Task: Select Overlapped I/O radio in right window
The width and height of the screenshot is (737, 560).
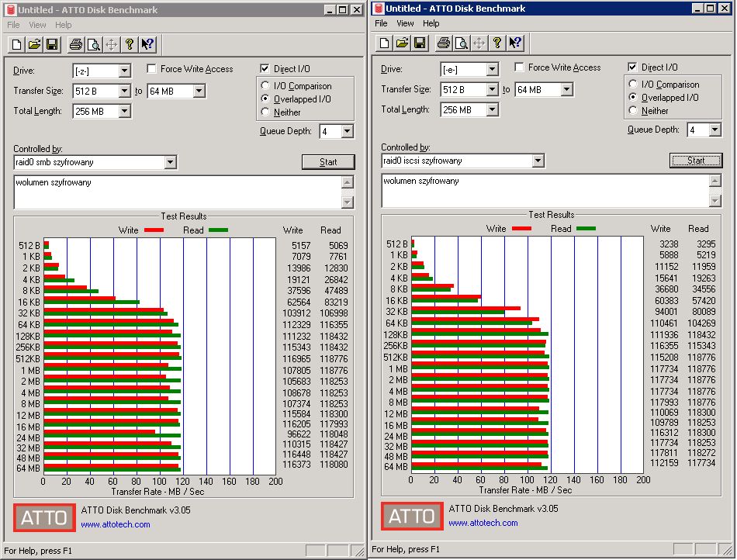Action: click(632, 97)
